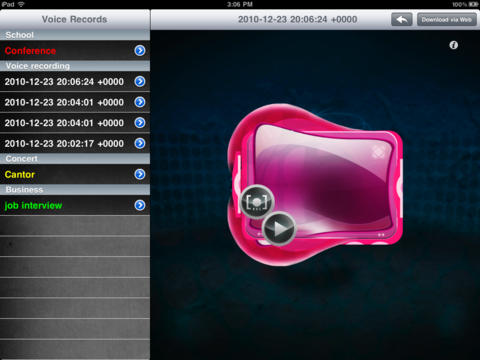Click the School section header
The height and width of the screenshot is (360, 480).
click(75, 35)
